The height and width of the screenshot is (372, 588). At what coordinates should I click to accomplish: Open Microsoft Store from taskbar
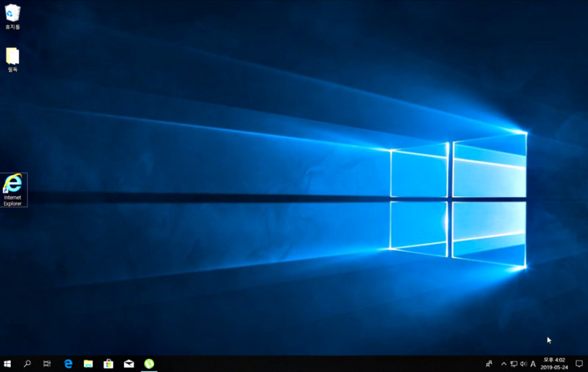(108, 364)
